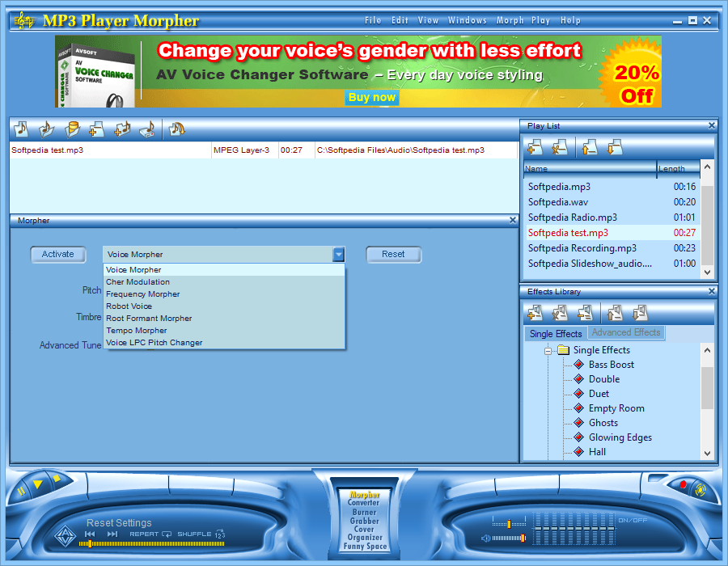728x566 pixels.
Task: Select Voice Morpher option in the open list
Action: click(224, 269)
